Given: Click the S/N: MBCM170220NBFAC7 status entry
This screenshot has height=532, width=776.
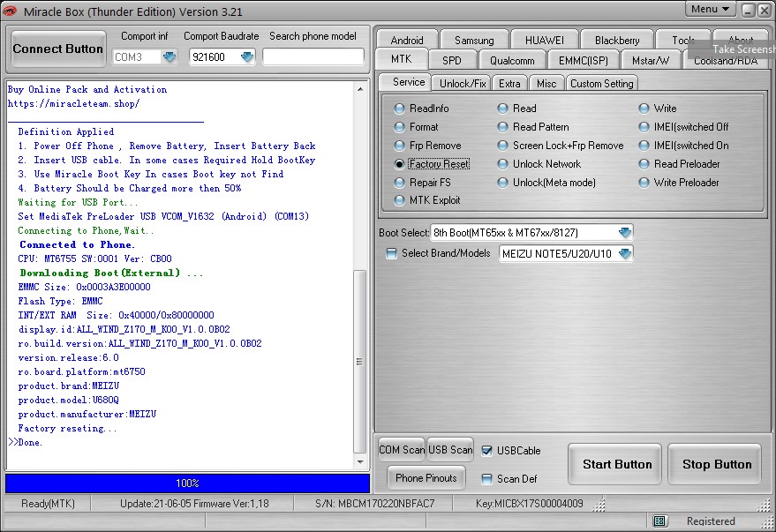Looking at the screenshot, I should (x=374, y=504).
